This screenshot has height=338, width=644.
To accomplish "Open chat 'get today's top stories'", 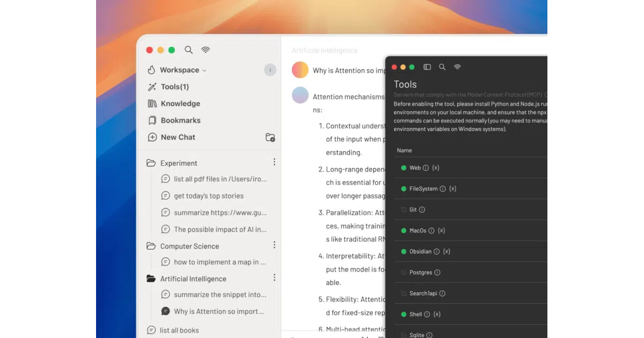I will 202,196.
